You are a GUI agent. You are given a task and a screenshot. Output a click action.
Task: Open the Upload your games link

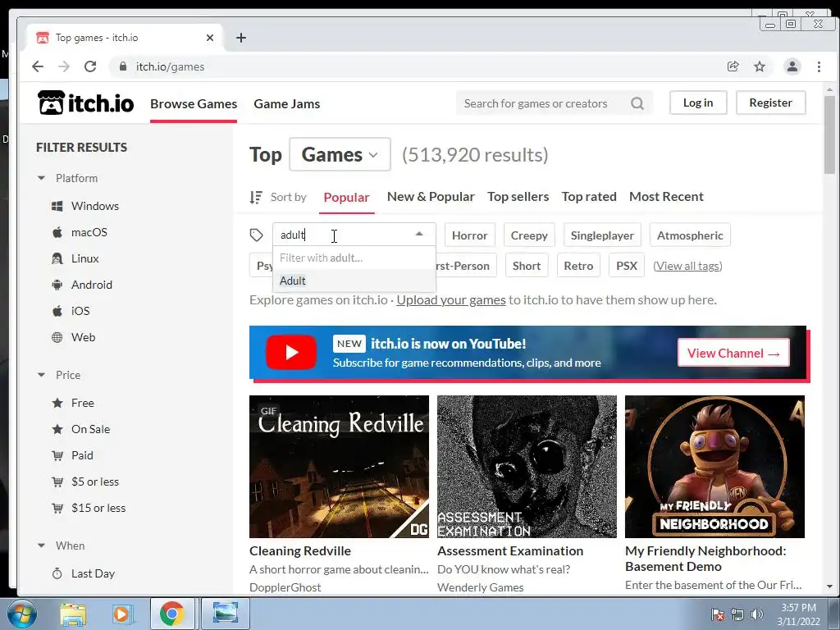coord(451,299)
